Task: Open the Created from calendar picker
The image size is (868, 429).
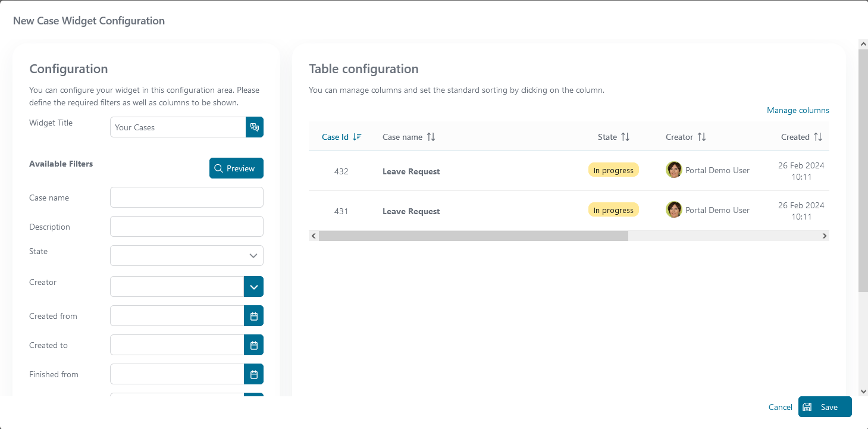Action: click(x=254, y=316)
